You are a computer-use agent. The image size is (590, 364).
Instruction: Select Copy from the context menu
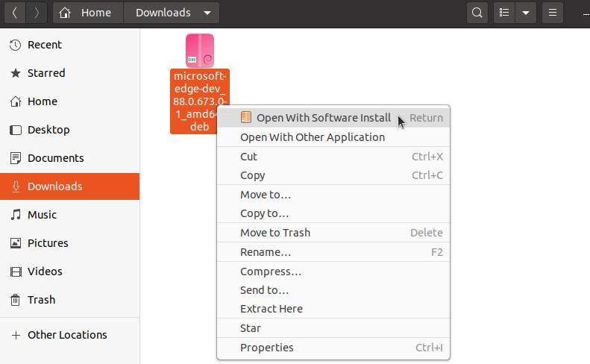coord(333,175)
